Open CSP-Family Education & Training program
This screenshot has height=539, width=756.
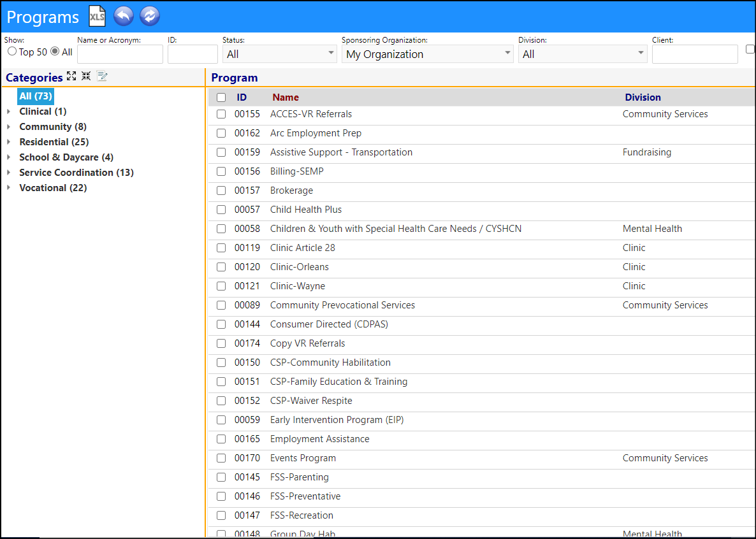[x=338, y=382]
